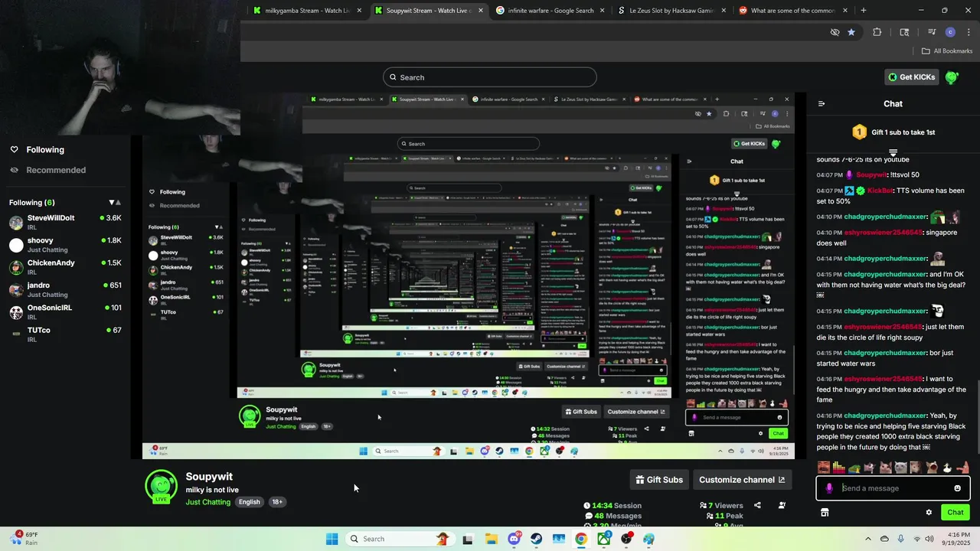The height and width of the screenshot is (551, 980).
Task: Select the Patrick emote in quick emote bar
Action: 962,467
